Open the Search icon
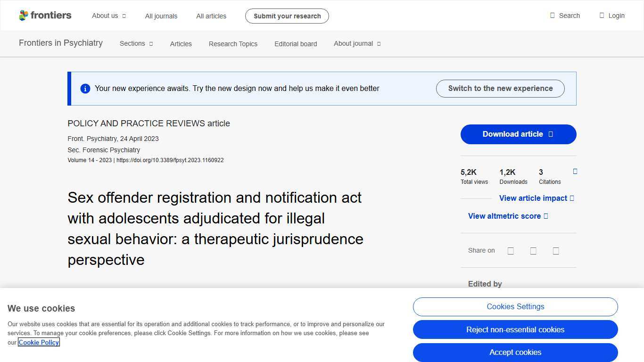This screenshot has height=362, width=644. point(552,16)
